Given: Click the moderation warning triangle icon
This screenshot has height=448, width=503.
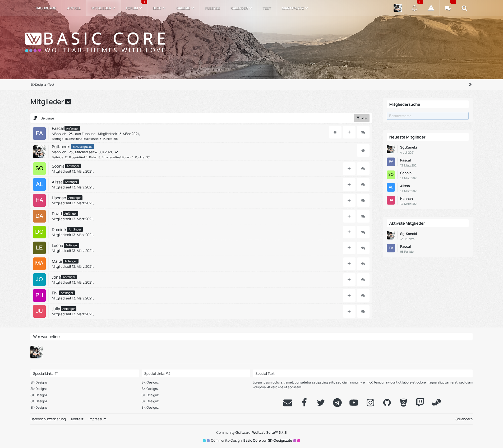Looking at the screenshot, I should [x=431, y=8].
